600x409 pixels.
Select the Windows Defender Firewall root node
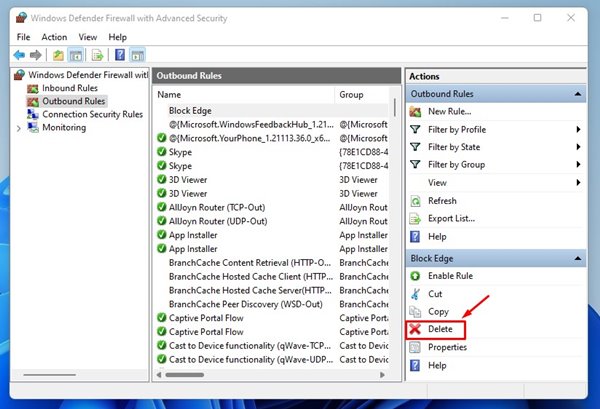(x=88, y=75)
